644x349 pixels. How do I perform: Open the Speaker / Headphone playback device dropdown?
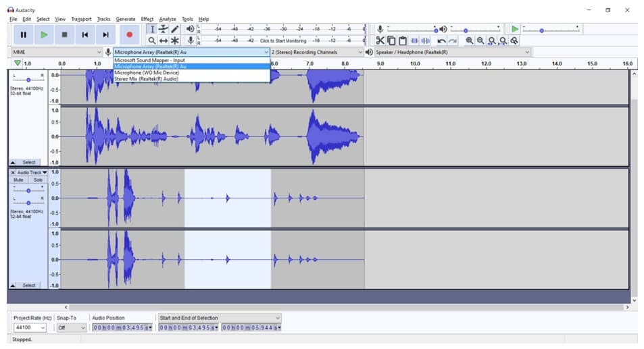pos(453,52)
